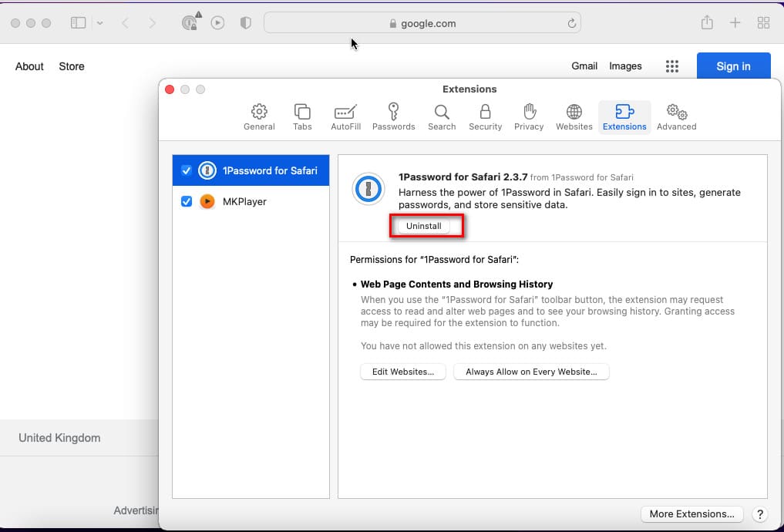Open the MKPlayer toolbar play icon

217,22
